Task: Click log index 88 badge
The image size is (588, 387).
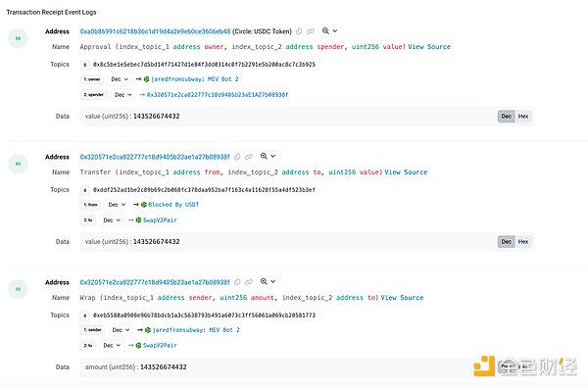Action: click(18, 38)
